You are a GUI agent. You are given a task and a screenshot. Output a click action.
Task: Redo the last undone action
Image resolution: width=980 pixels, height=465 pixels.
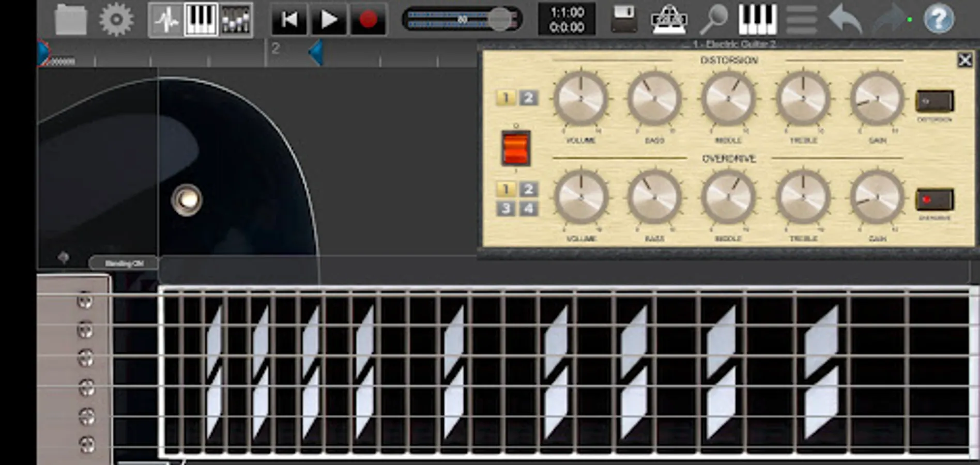click(890, 20)
